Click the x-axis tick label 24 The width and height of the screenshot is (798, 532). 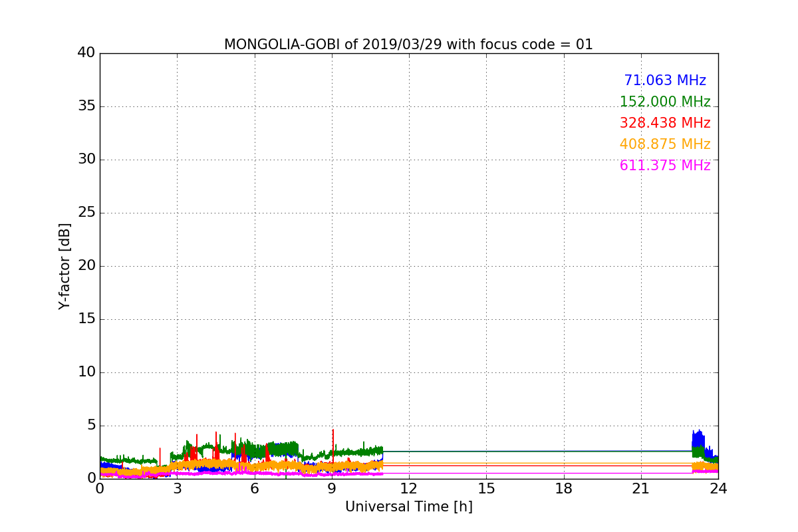point(718,489)
